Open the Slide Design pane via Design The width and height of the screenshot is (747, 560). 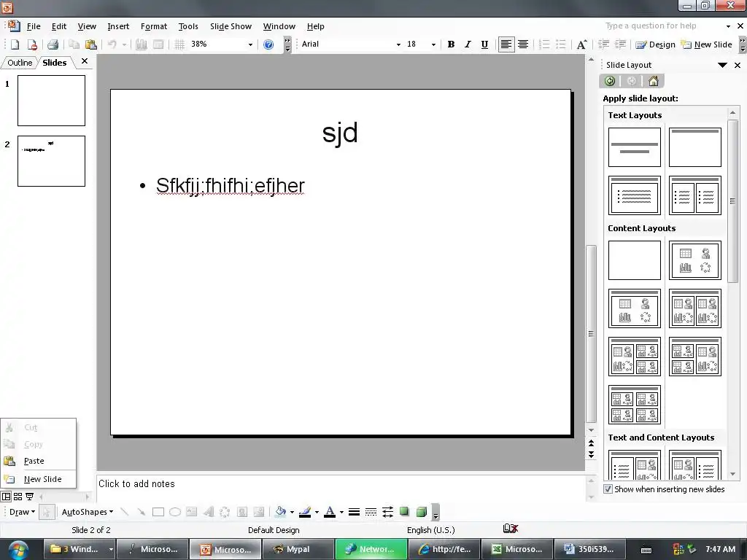[656, 44]
